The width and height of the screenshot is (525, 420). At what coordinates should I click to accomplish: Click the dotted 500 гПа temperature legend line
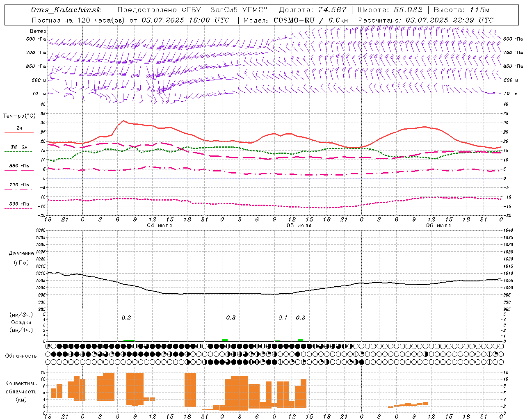tap(19, 208)
